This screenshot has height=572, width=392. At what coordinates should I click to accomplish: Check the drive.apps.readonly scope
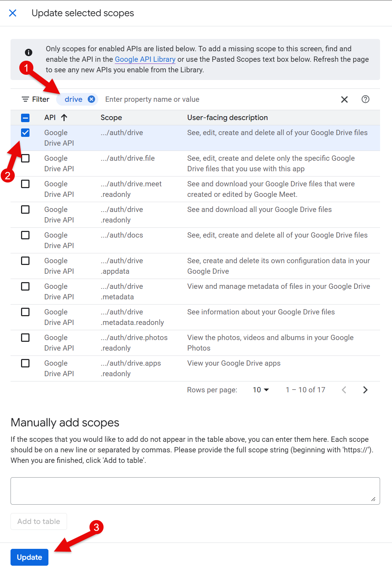point(25,363)
